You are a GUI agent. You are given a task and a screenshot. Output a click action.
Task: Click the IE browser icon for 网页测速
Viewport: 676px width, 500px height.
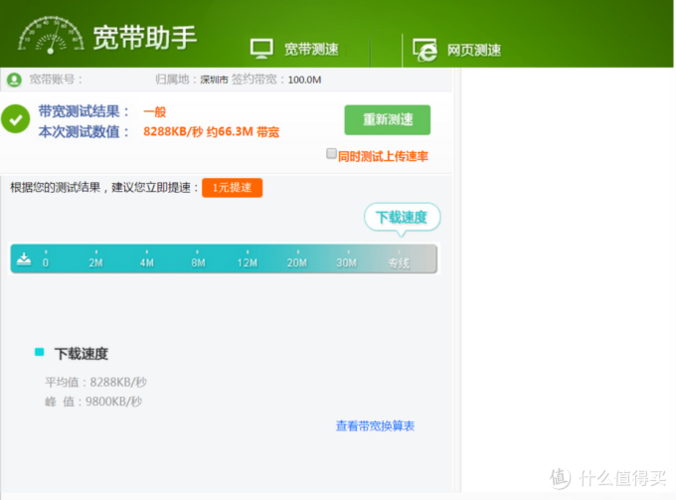pos(425,50)
